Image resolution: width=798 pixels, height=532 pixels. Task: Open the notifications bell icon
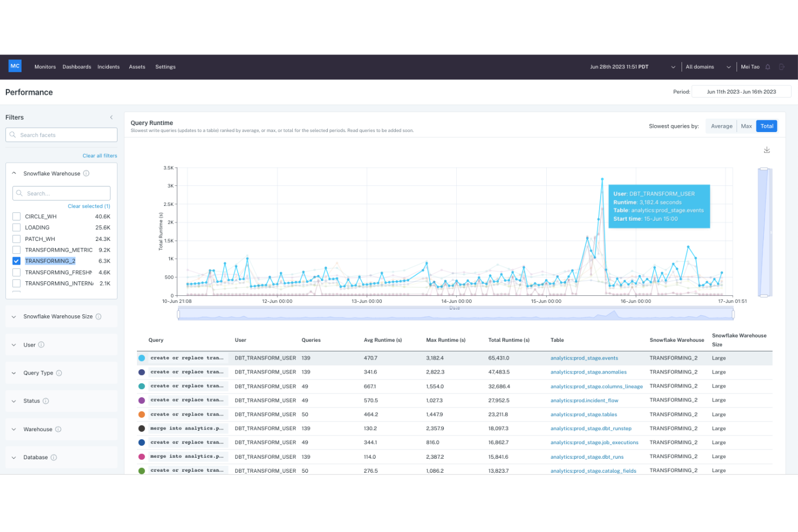[768, 67]
